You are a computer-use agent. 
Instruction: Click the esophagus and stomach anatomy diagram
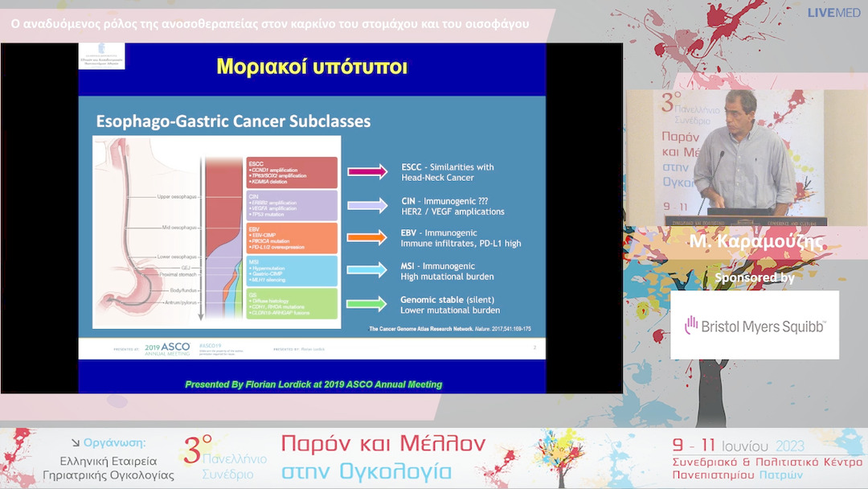point(149,233)
